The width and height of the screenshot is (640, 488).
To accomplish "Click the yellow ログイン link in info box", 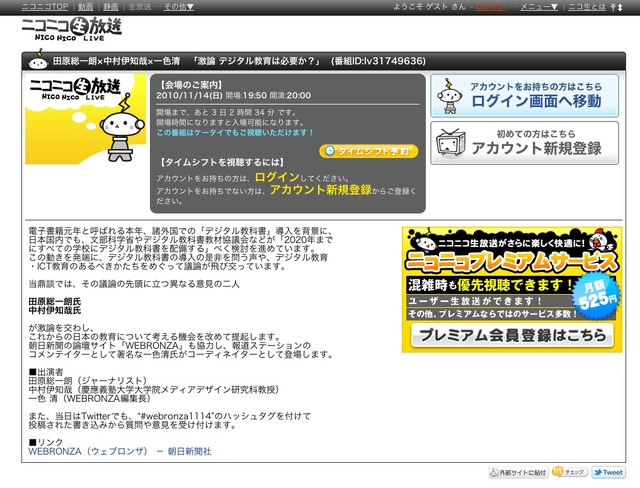I will [x=277, y=177].
